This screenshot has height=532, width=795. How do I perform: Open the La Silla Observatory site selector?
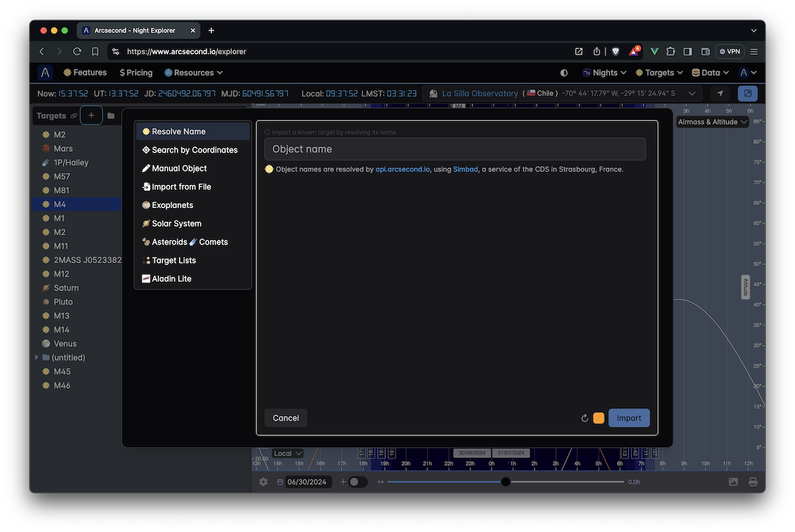(563, 93)
